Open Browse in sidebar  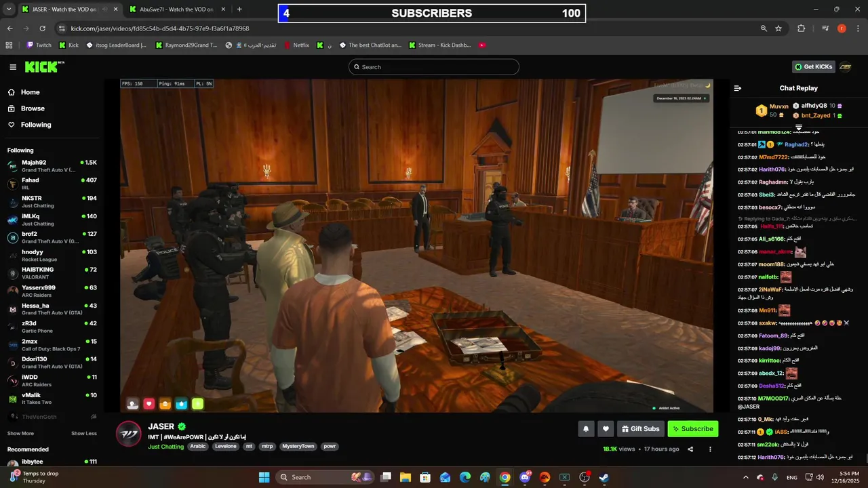coord(33,108)
